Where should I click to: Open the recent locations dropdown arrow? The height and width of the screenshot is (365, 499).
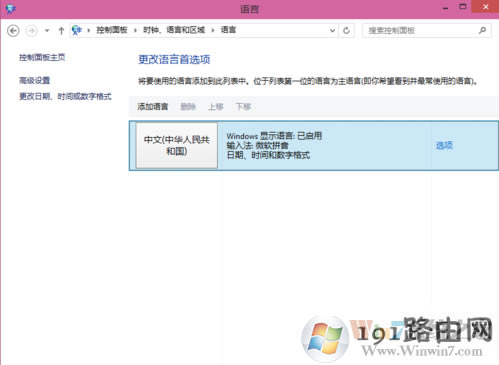47,31
